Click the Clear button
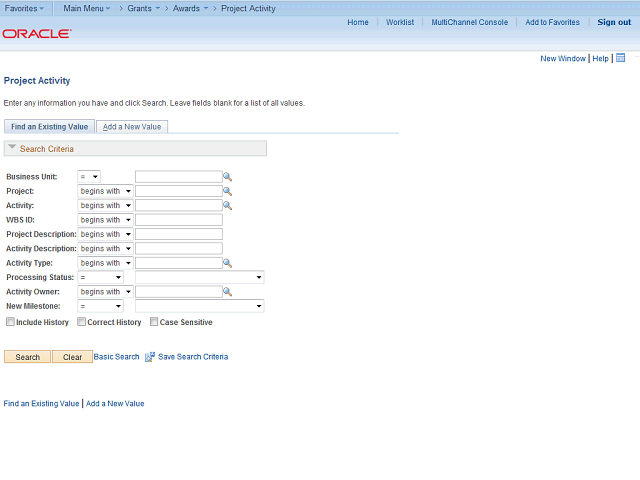The image size is (640, 480). [x=72, y=357]
